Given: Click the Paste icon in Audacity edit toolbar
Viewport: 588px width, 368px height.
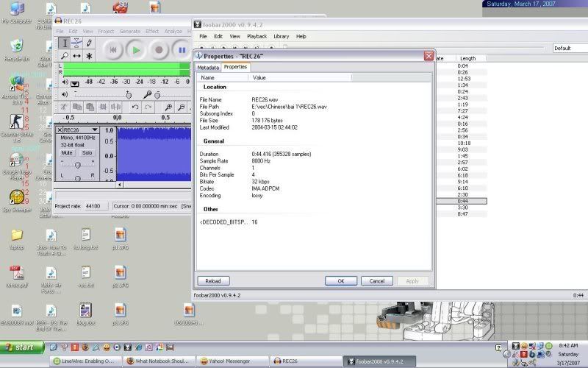Looking at the screenshot, I should coord(90,107).
